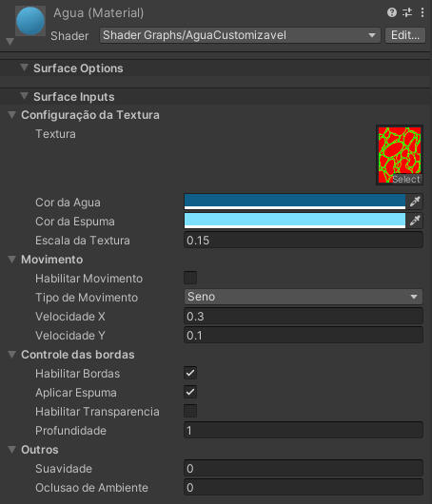Pick Cor da Agua color with eyedropper
Image resolution: width=432 pixels, height=504 pixels.
pos(415,202)
